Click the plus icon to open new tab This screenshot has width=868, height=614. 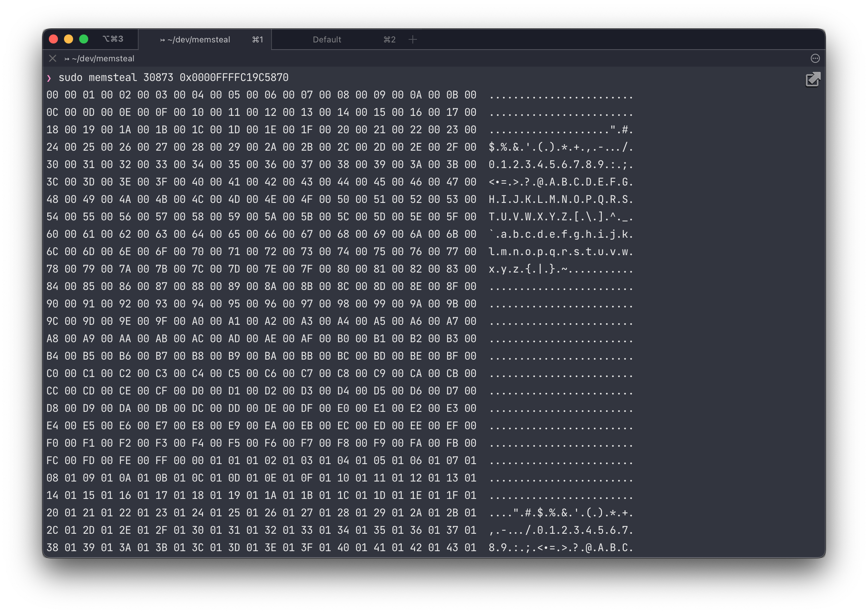click(x=413, y=39)
